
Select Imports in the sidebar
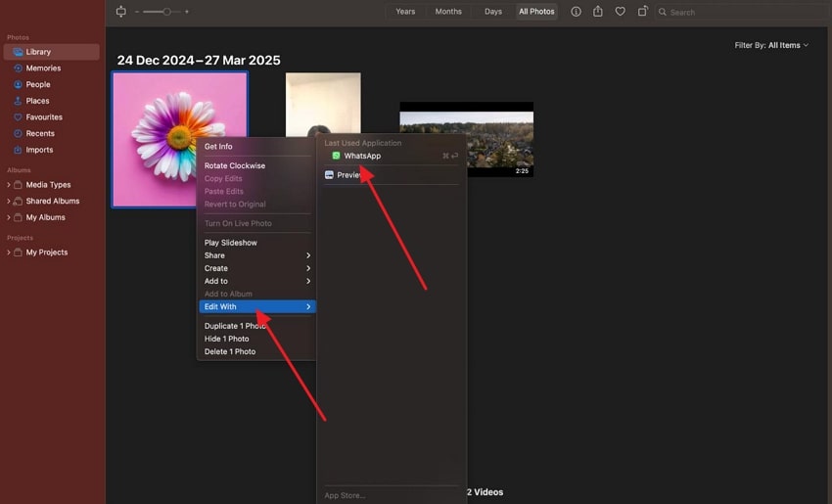pos(39,150)
